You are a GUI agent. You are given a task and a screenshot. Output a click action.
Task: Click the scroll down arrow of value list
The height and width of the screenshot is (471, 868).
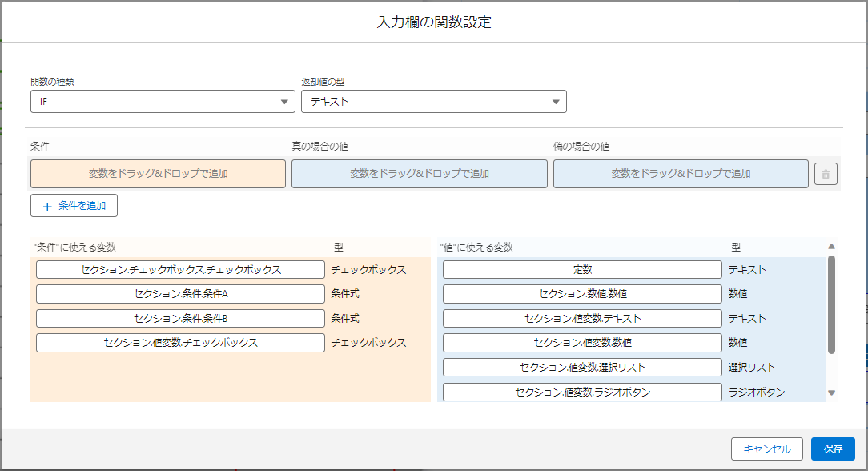pyautogui.click(x=831, y=393)
